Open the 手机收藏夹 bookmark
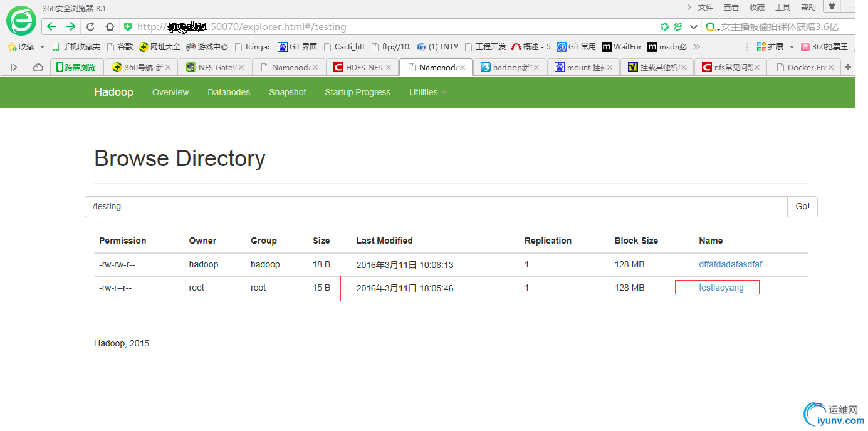 (x=76, y=47)
